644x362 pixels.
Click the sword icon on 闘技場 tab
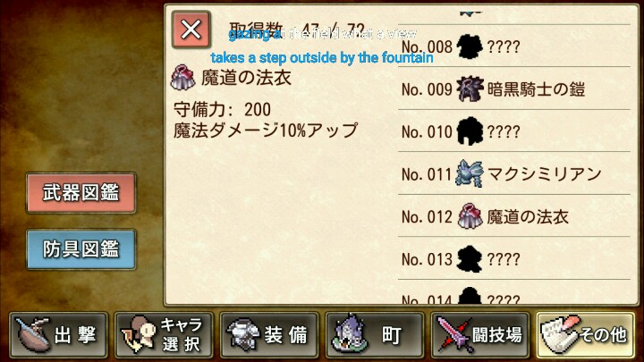[x=453, y=334]
